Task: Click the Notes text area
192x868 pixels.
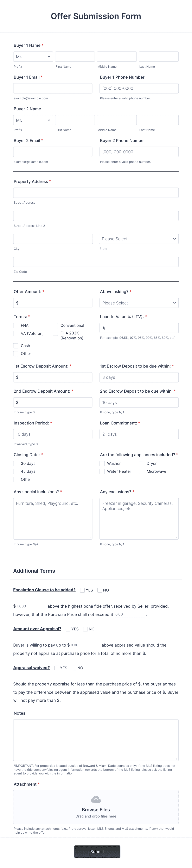Action: pyautogui.click(x=96, y=740)
